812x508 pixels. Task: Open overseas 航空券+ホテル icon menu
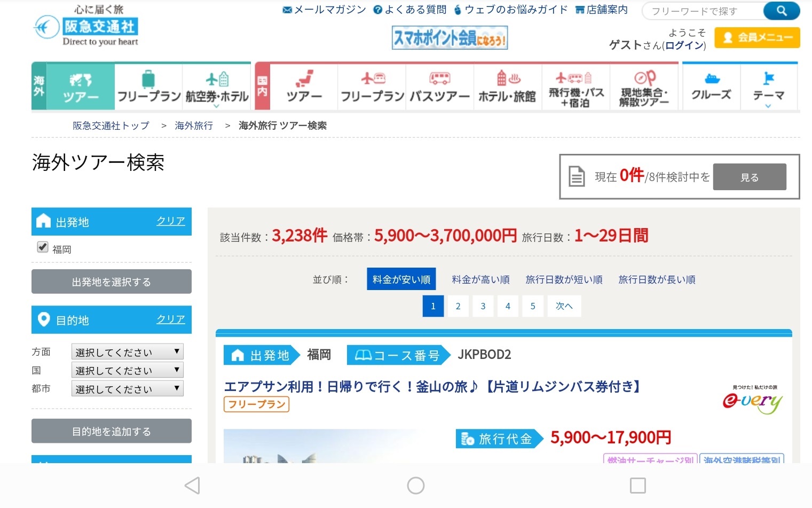tap(217, 87)
